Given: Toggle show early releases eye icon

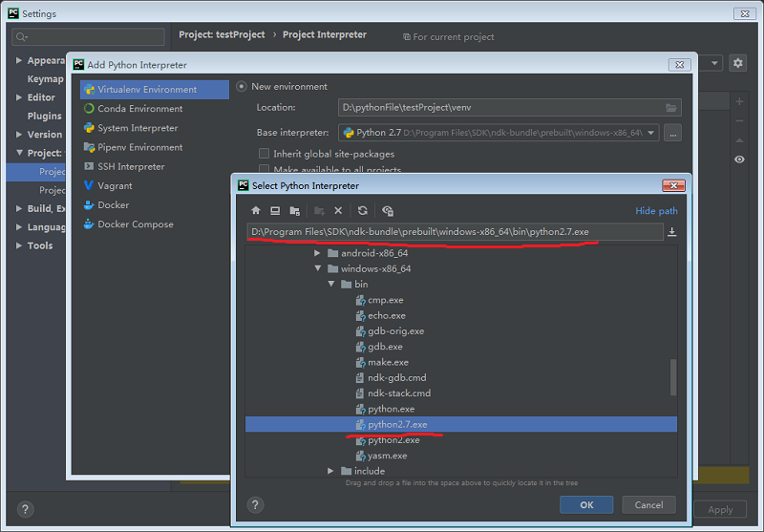Looking at the screenshot, I should 739,160.
